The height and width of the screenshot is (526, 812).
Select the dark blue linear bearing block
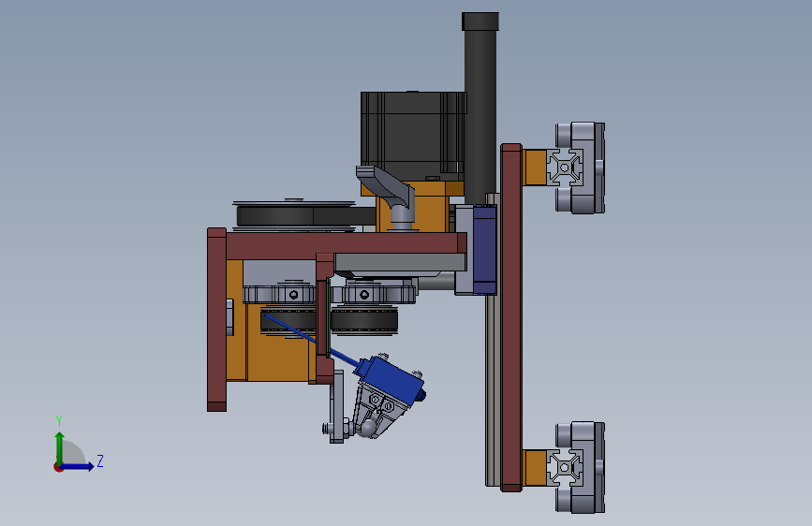click(x=485, y=250)
